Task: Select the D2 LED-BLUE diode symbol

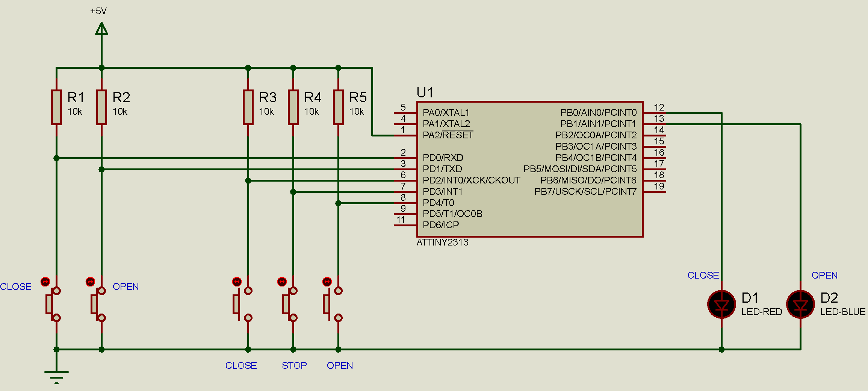Action: point(800,305)
